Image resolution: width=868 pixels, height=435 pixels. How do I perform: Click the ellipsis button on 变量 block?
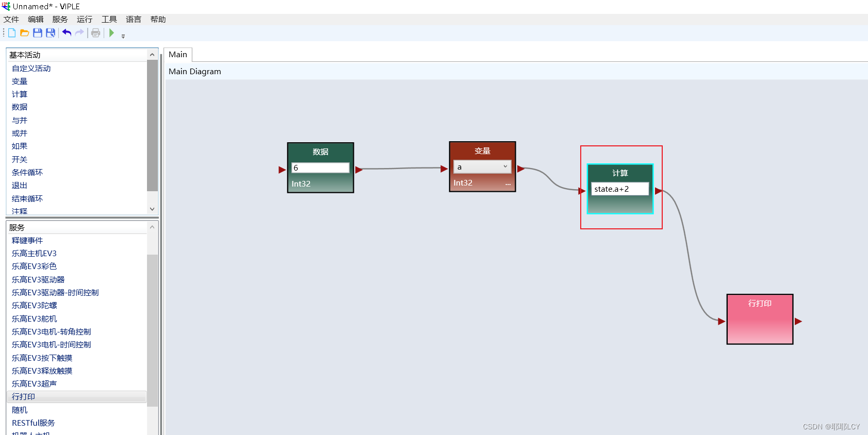[x=508, y=183]
